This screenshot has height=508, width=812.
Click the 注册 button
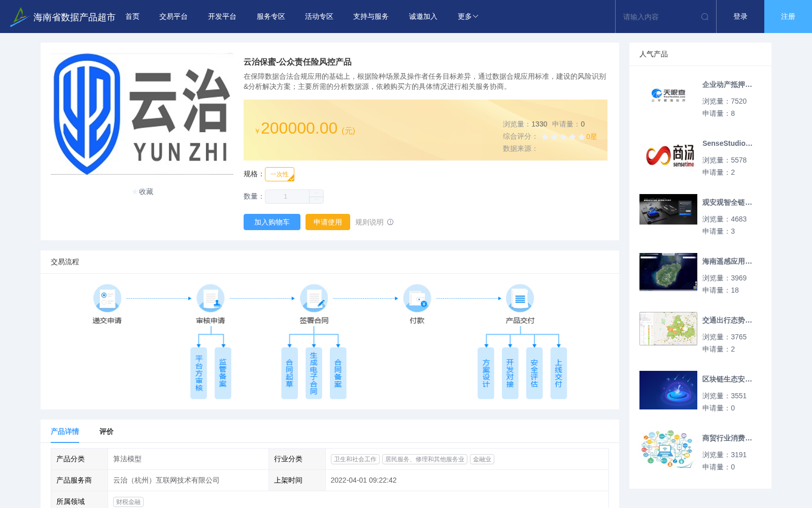788,17
